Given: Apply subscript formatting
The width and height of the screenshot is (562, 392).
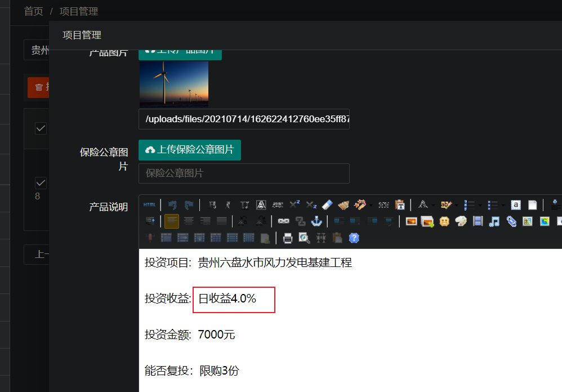Looking at the screenshot, I should tap(311, 205).
